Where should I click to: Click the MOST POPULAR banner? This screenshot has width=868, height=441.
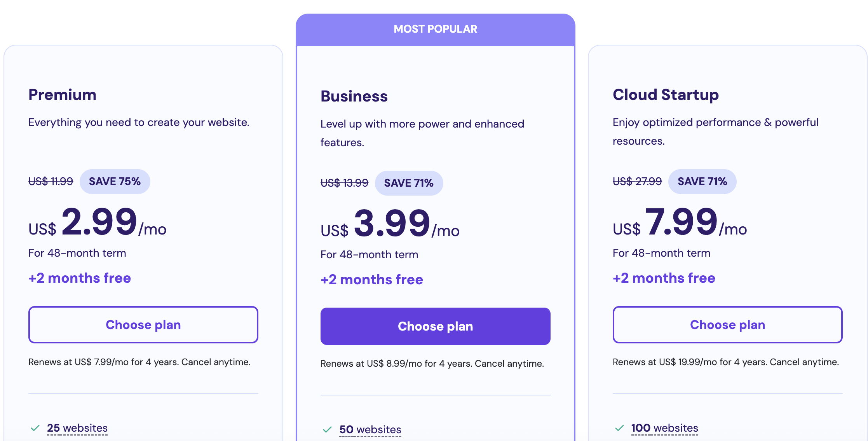pyautogui.click(x=435, y=29)
